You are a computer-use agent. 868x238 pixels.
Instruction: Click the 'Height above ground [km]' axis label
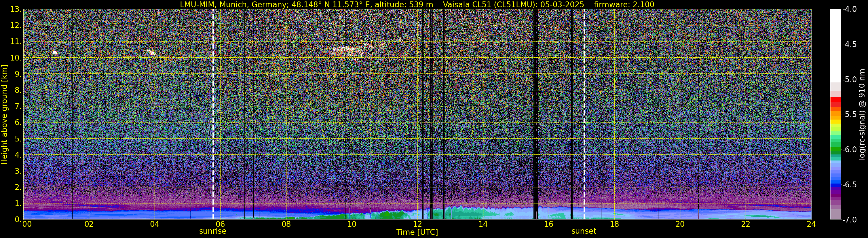(x=4, y=115)
